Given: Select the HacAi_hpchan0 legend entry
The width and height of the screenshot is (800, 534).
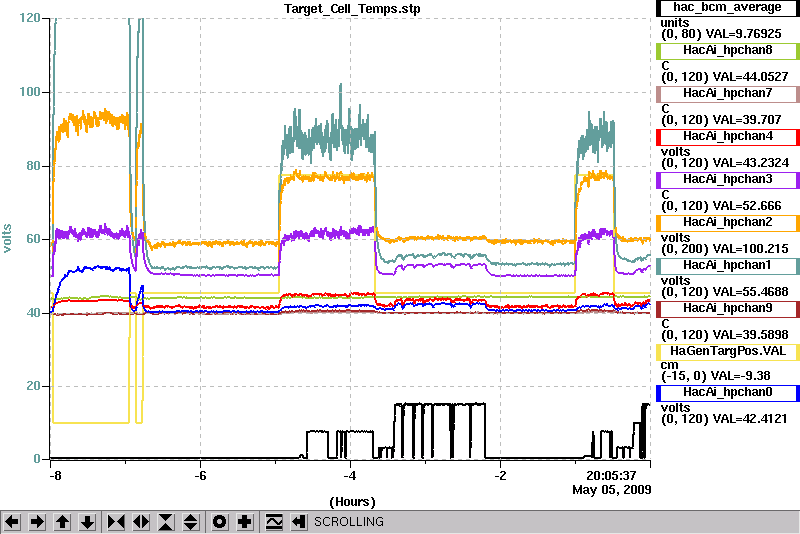Looking at the screenshot, I should coord(728,393).
